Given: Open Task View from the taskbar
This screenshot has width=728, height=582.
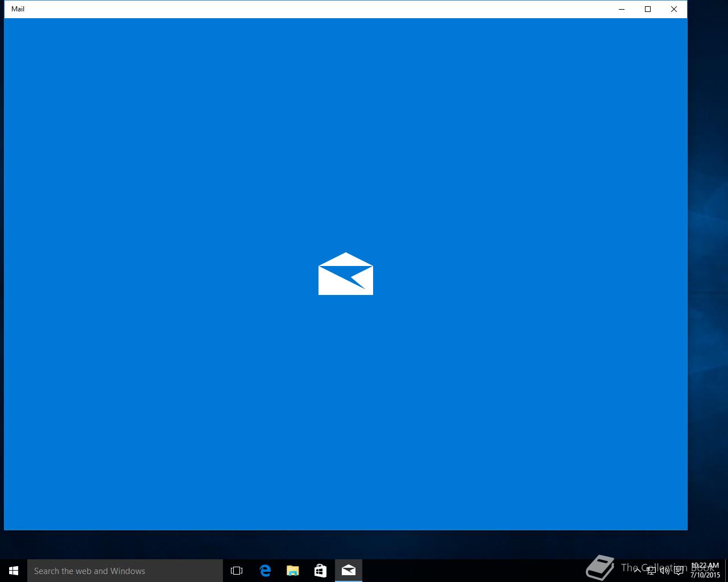Looking at the screenshot, I should (237, 571).
